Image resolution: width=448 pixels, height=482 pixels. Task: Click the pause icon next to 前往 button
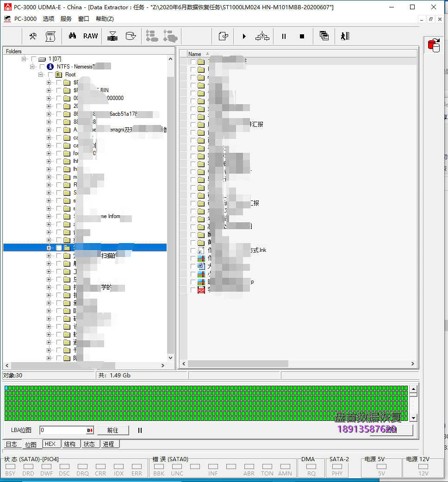click(x=140, y=430)
